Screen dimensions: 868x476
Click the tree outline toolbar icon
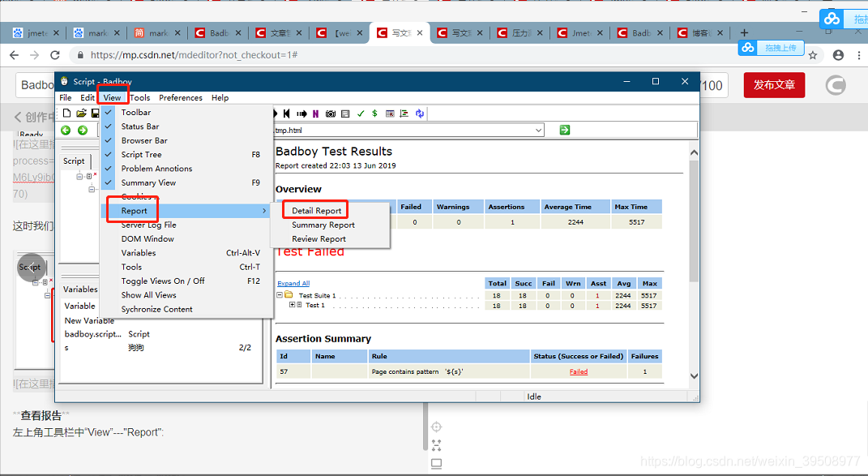coord(404,114)
